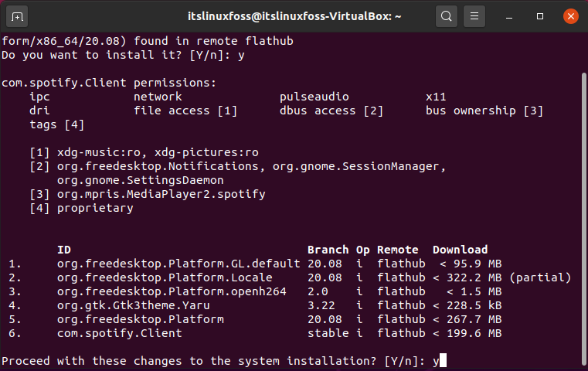The width and height of the screenshot is (588, 371).
Task: Open a new terminal tab icon
Action: (x=17, y=16)
